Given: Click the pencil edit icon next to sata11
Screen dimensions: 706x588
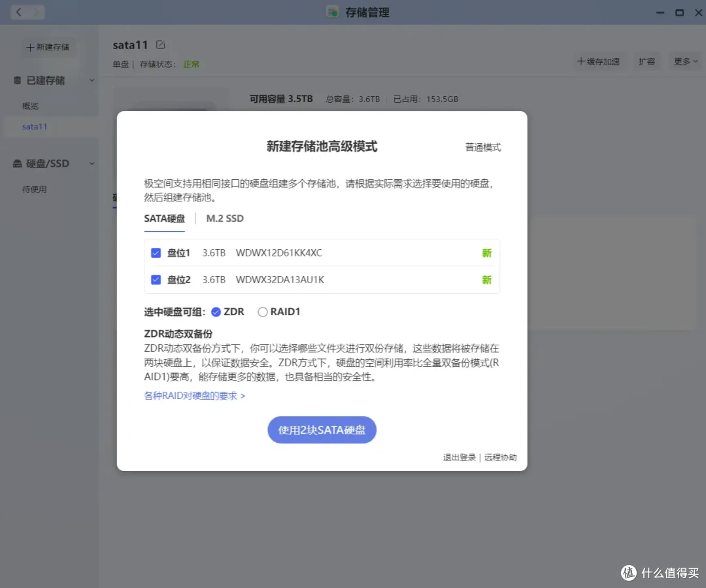Looking at the screenshot, I should tap(159, 44).
